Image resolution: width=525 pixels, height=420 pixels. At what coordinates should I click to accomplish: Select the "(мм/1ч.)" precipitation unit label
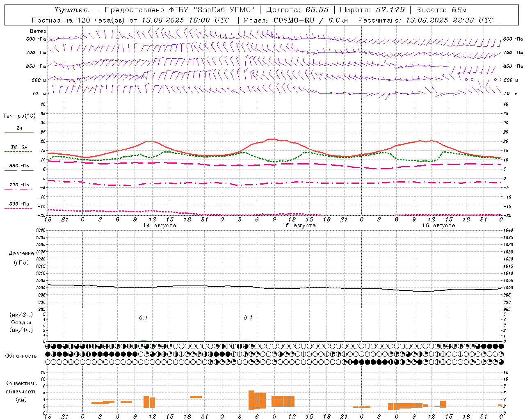[21, 330]
